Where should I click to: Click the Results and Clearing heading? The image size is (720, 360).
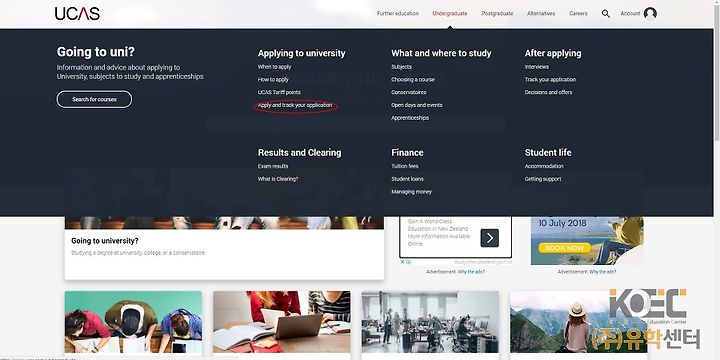(x=299, y=152)
